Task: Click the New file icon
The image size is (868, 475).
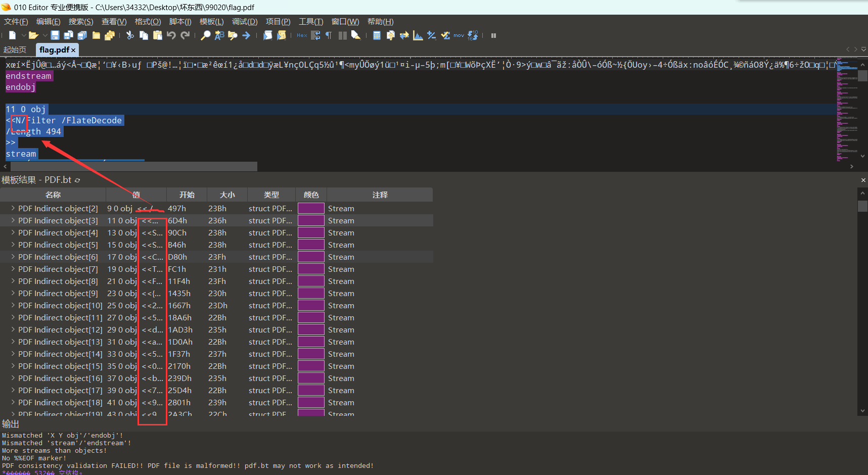Action: pyautogui.click(x=12, y=35)
